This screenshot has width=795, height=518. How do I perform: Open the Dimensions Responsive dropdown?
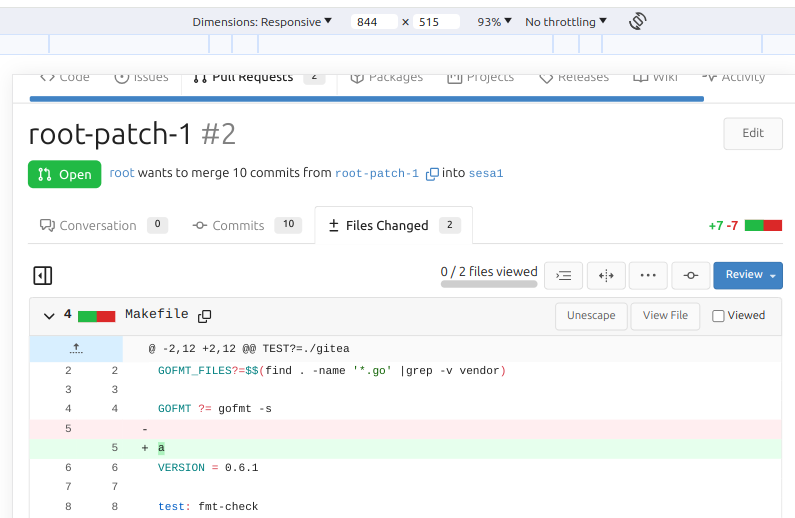tap(263, 22)
